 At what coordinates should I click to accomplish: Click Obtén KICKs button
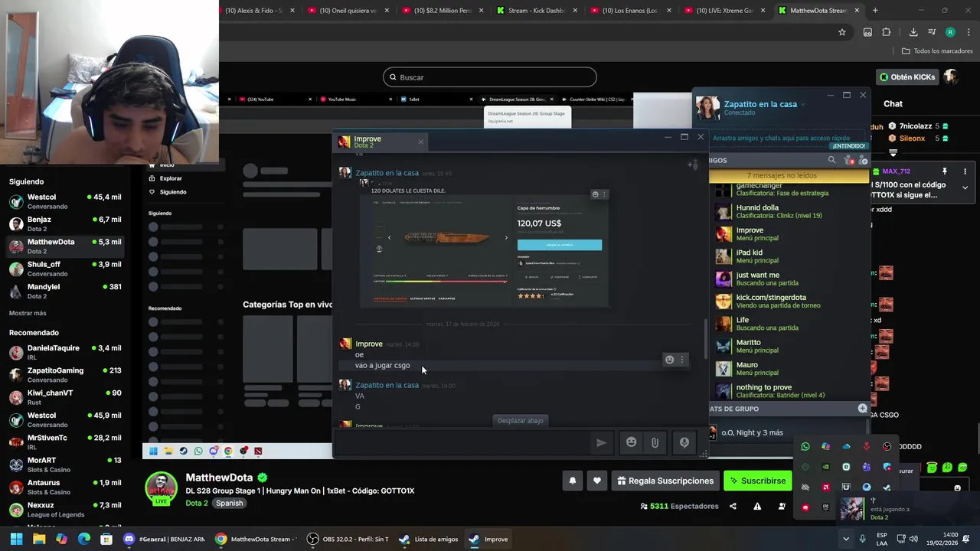point(907,77)
